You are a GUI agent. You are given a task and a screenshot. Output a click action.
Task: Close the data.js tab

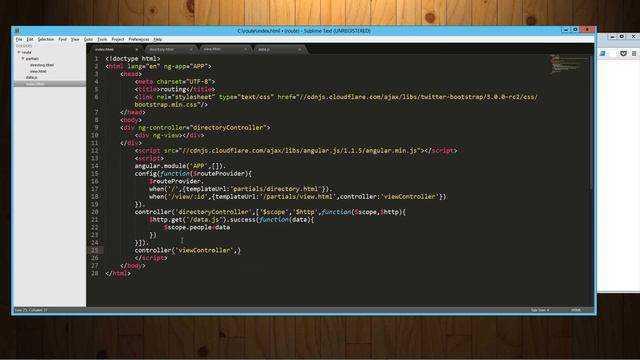click(300, 49)
